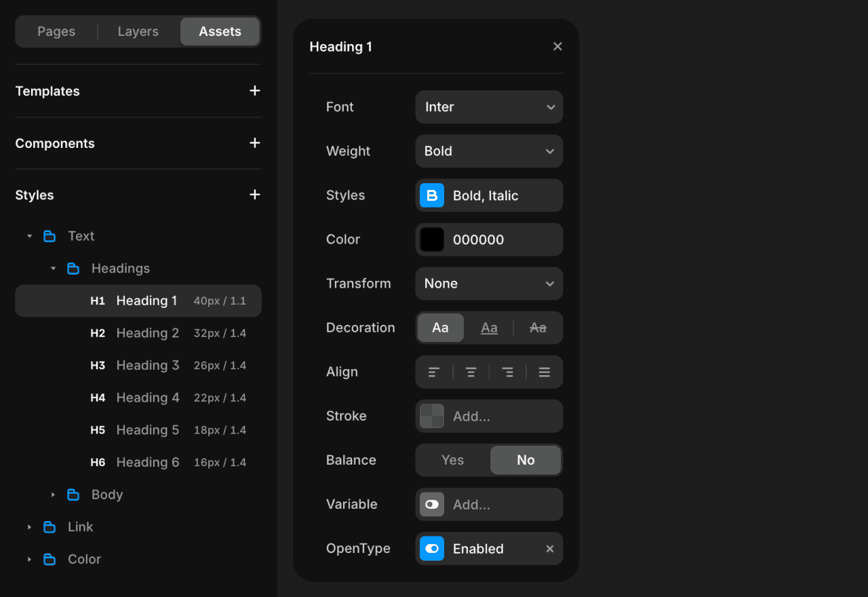Select Heading 2 style row
This screenshot has height=597, width=868.
138,333
